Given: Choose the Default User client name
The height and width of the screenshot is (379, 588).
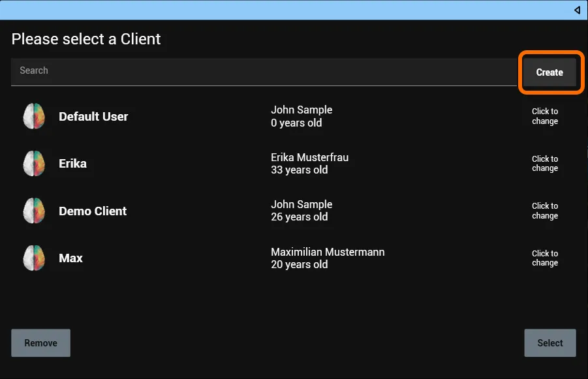Looking at the screenshot, I should pos(93,117).
